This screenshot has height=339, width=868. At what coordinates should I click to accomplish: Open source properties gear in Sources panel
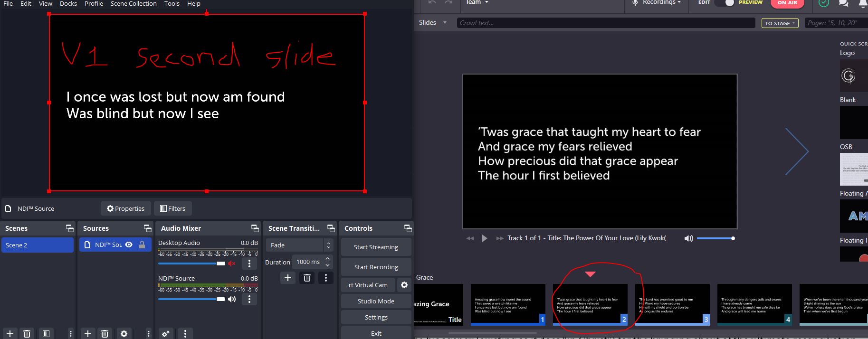[x=124, y=334]
